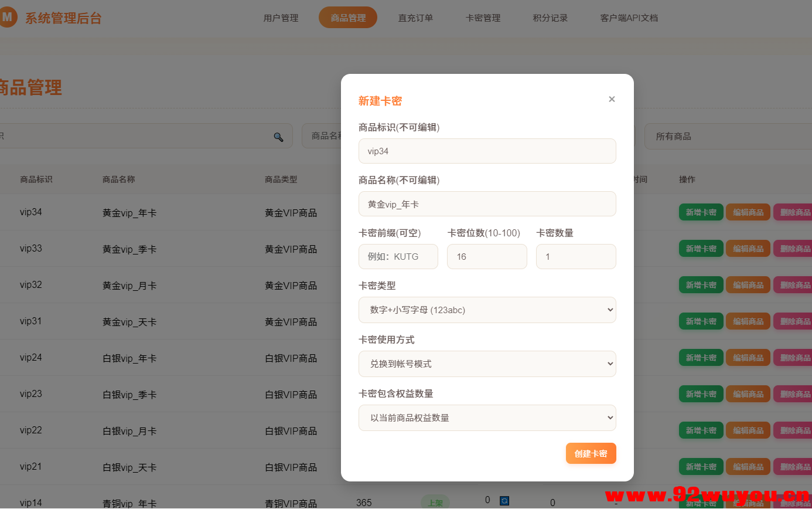Click the blue refresh icon in the vip14 row
This screenshot has width=812, height=509.
[x=504, y=501]
